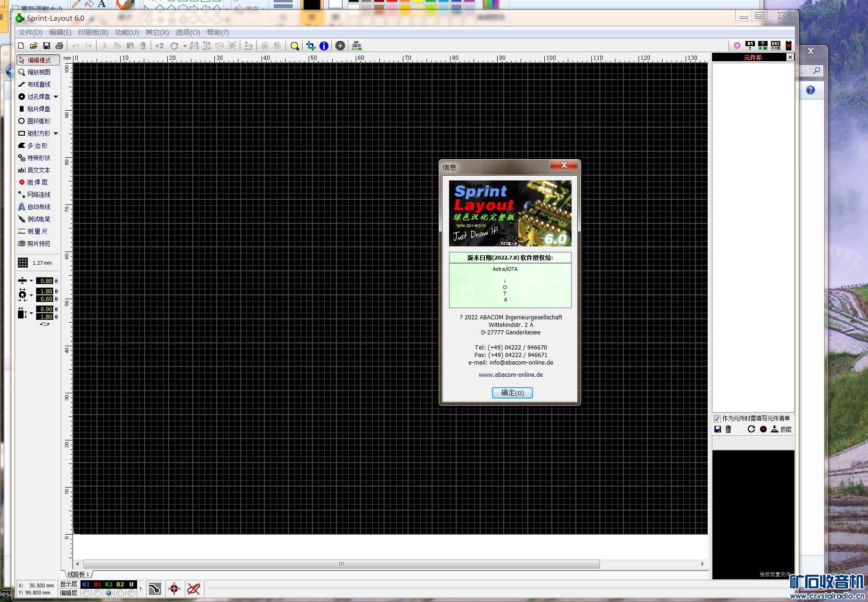
Task: Click the magnifier search icon in toolbar
Action: (295, 46)
